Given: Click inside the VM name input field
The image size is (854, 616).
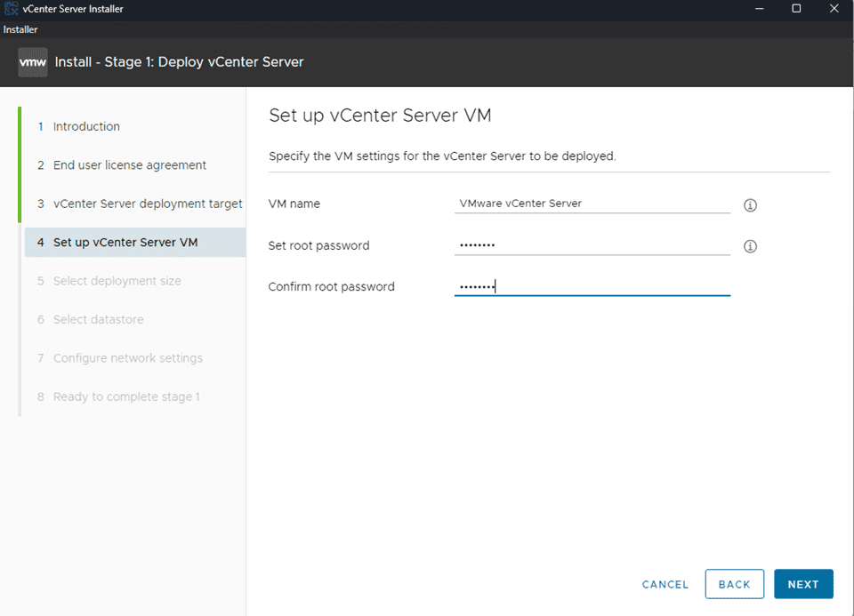Looking at the screenshot, I should click(x=592, y=204).
